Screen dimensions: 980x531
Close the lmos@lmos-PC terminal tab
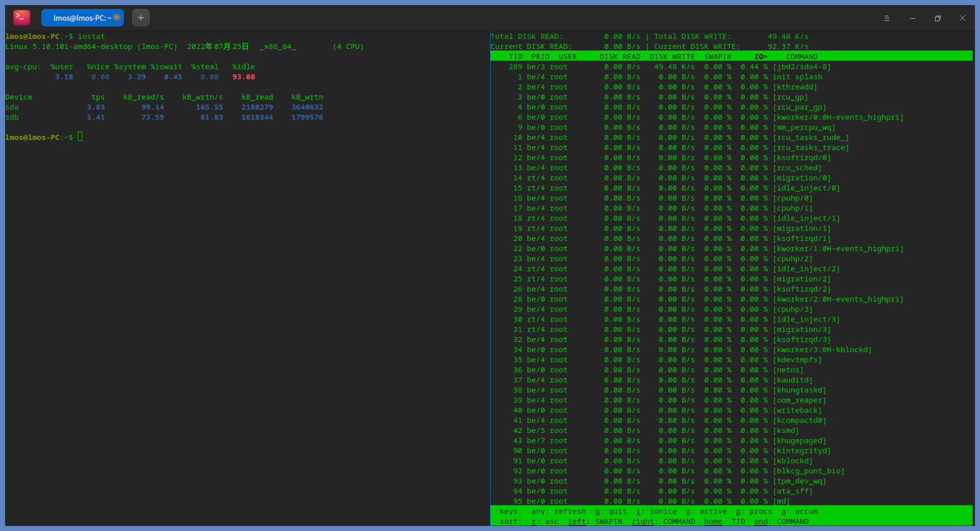click(x=117, y=18)
